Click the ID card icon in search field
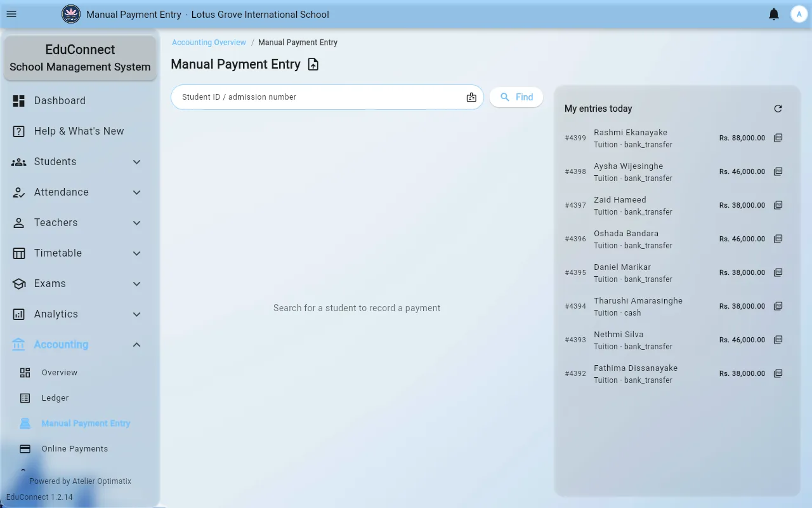Viewport: 812px width, 508px height. tap(471, 97)
